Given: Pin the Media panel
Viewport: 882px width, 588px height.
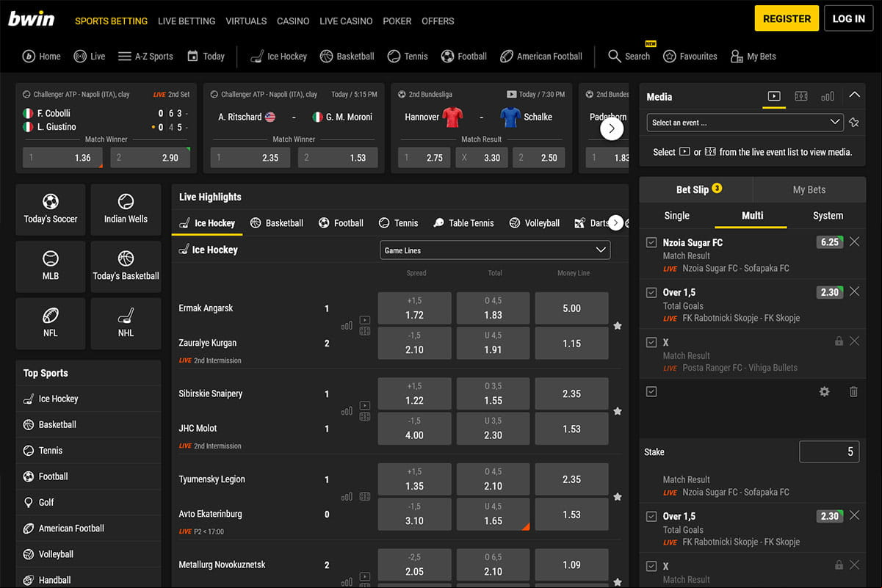Looking at the screenshot, I should [x=854, y=123].
